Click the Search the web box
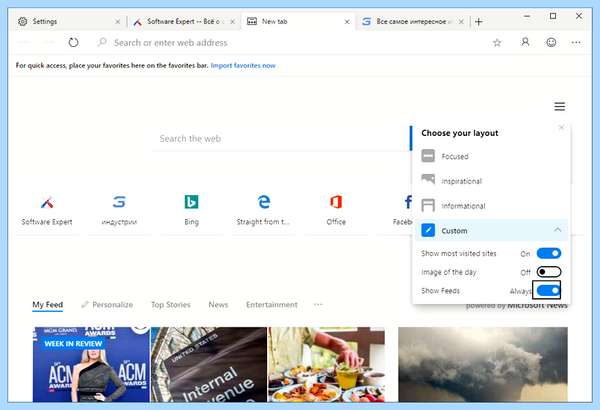This screenshot has height=410, width=600. [282, 138]
